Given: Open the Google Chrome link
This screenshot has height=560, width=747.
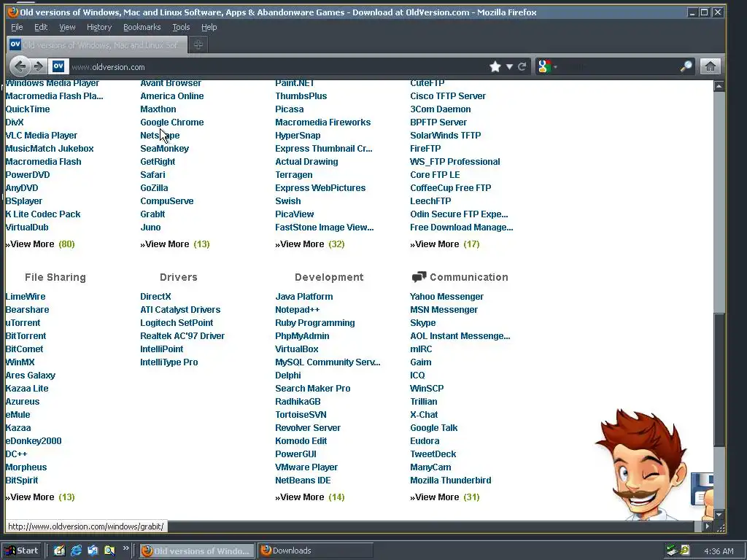Looking at the screenshot, I should click(172, 122).
